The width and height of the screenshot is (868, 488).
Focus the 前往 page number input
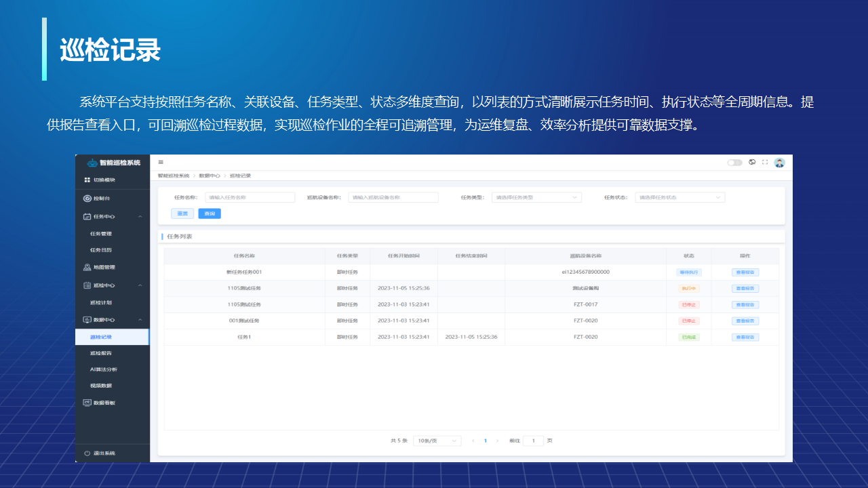(533, 441)
